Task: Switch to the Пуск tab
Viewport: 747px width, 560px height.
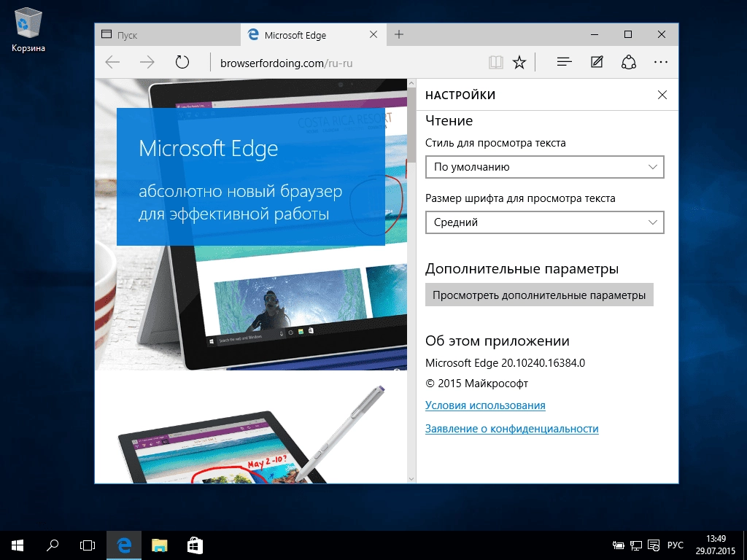Action: click(167, 35)
